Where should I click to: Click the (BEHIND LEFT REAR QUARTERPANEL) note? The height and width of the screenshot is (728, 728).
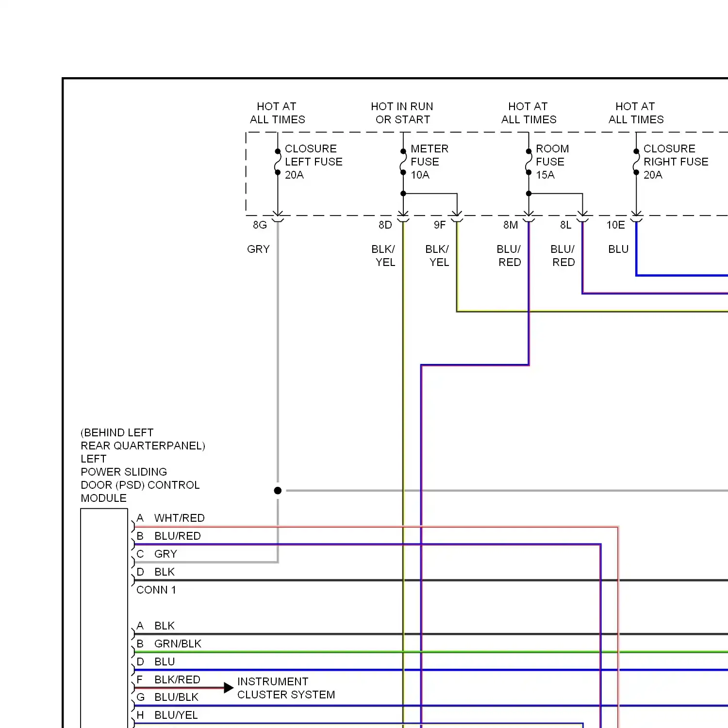click(x=143, y=439)
